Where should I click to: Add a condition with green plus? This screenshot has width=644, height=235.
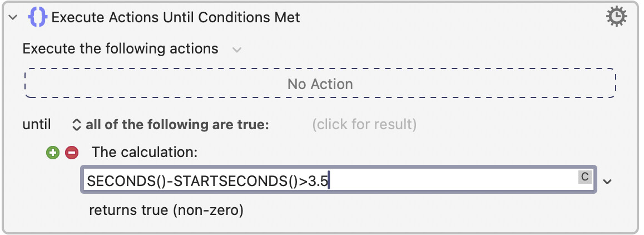tap(52, 152)
